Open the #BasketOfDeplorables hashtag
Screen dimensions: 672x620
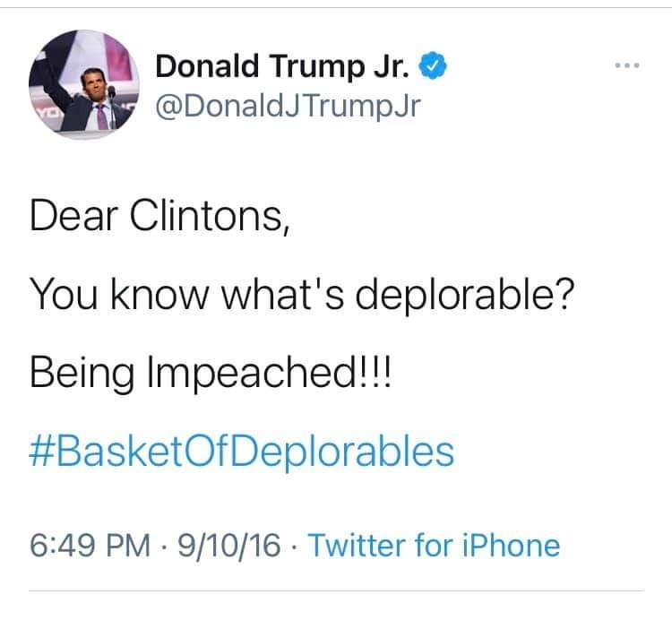[241, 452]
